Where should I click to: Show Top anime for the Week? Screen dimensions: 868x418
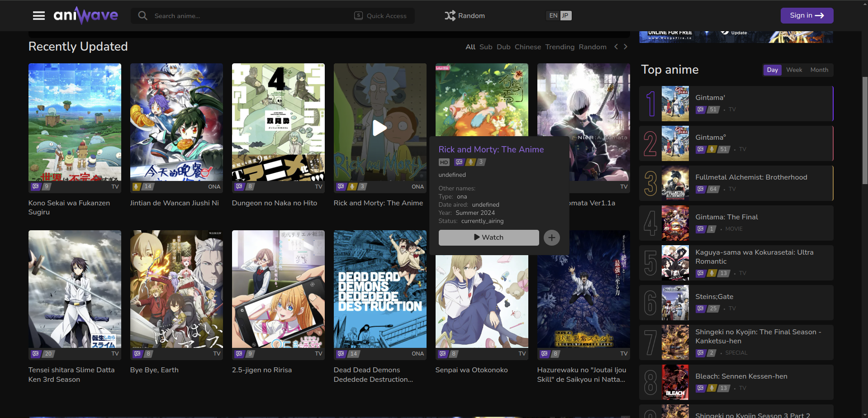click(794, 70)
